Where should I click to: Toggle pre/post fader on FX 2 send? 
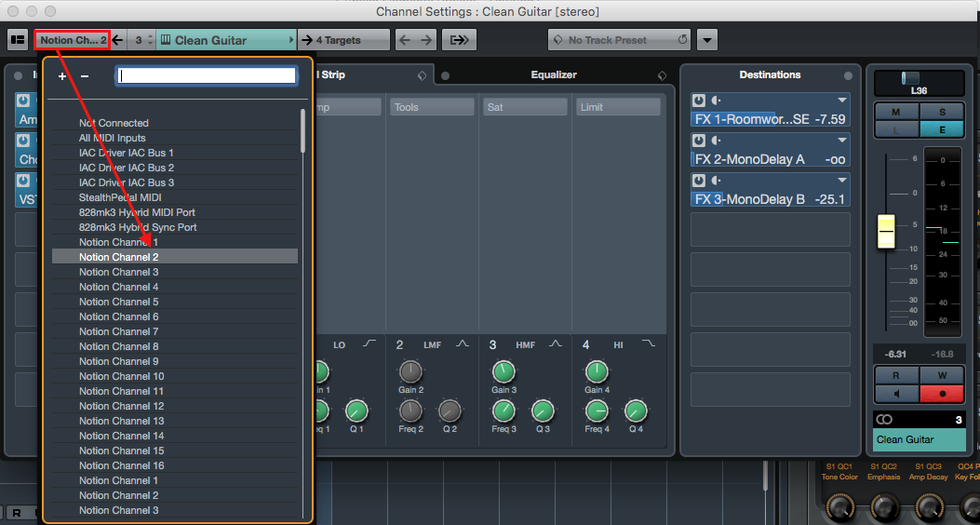click(x=716, y=141)
